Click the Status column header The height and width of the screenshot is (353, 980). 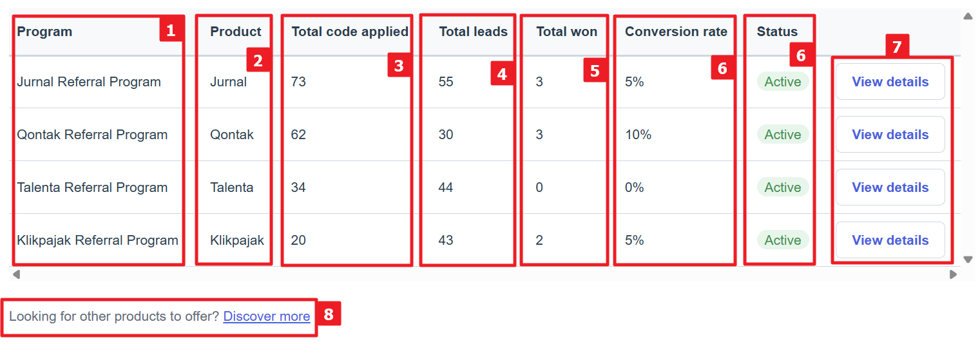pos(777,32)
